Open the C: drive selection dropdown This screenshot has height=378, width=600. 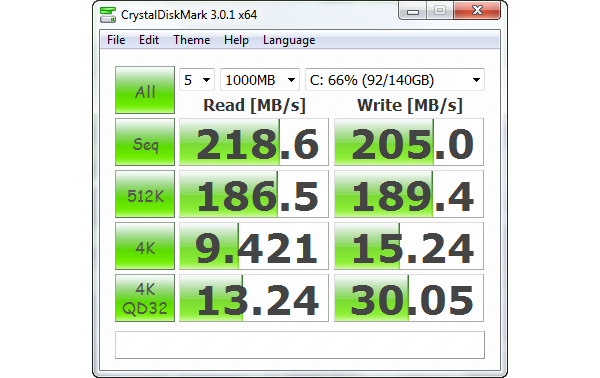[x=395, y=80]
